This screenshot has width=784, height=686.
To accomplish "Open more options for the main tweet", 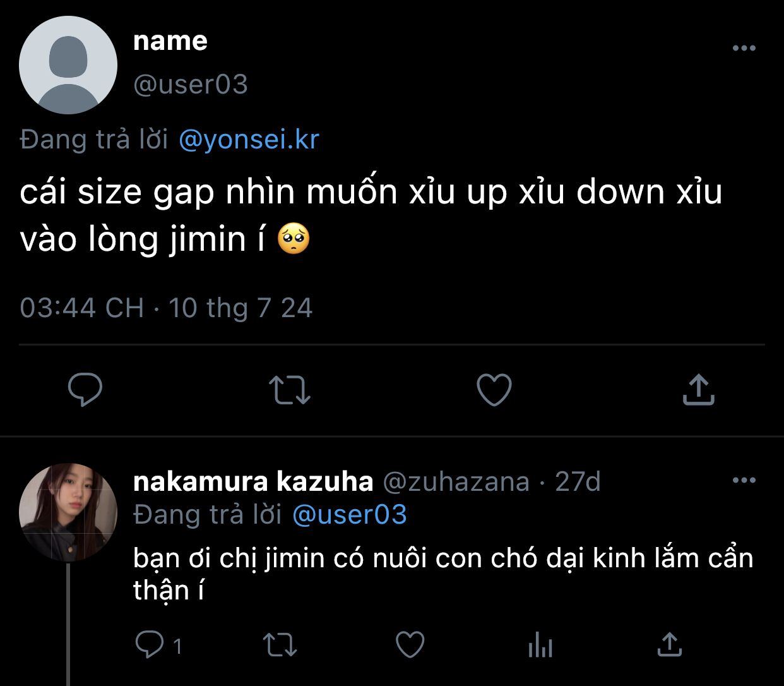I will click(x=744, y=48).
